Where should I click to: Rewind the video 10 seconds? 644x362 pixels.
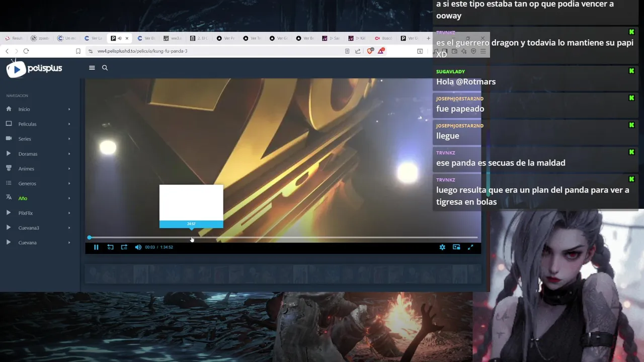pos(110,247)
